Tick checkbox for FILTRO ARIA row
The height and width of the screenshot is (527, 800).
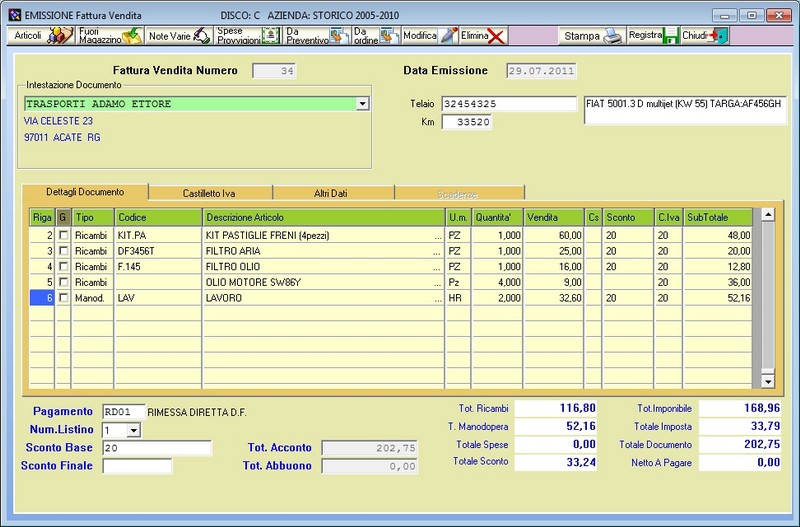point(63,251)
